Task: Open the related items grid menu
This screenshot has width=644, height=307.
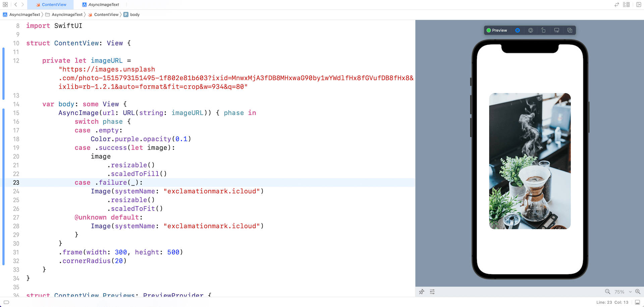Action: [x=5, y=4]
